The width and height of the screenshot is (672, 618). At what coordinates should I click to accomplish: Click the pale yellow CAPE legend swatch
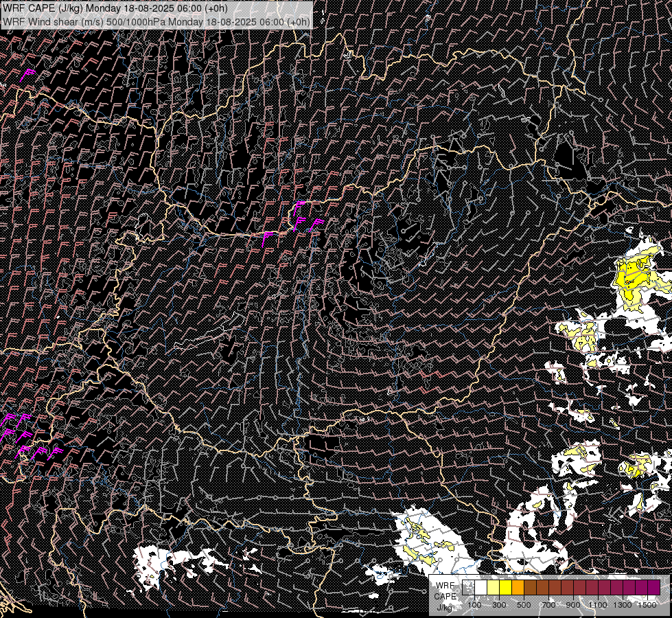point(494,587)
